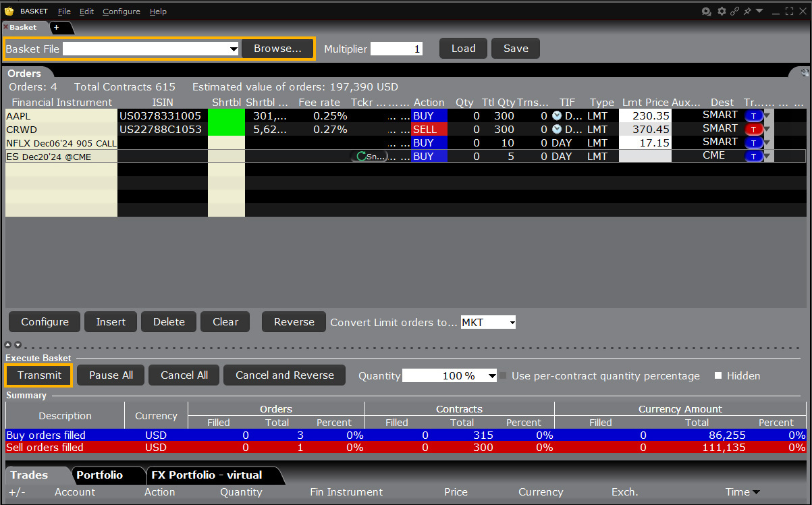Click the chain link grouping icon
Viewport: 812px width, 505px height.
pos(734,11)
